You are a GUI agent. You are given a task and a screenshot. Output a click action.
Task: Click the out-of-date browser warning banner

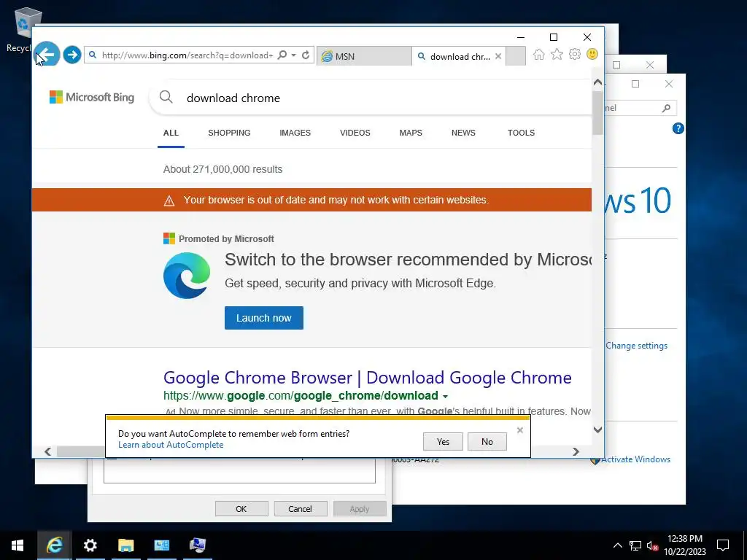[311, 200]
